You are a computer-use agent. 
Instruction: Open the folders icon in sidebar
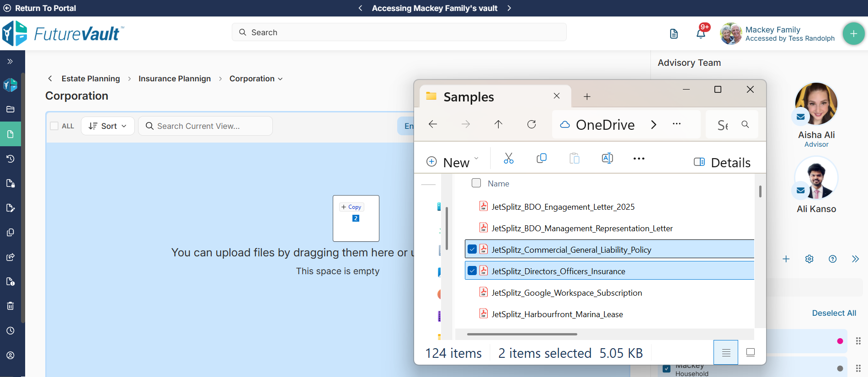coord(10,109)
